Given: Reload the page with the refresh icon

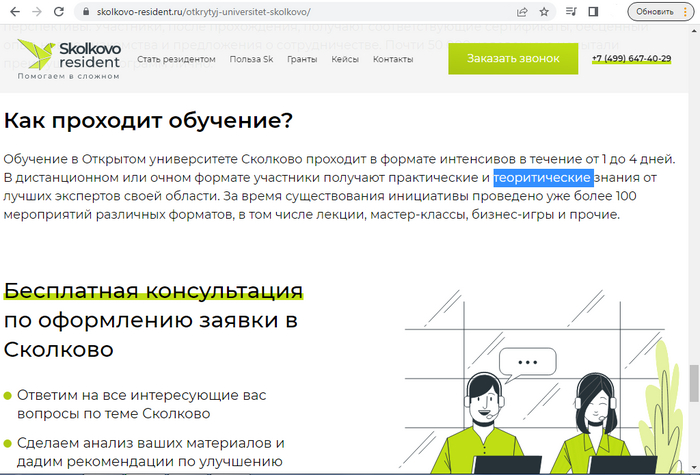Looking at the screenshot, I should pos(61,12).
